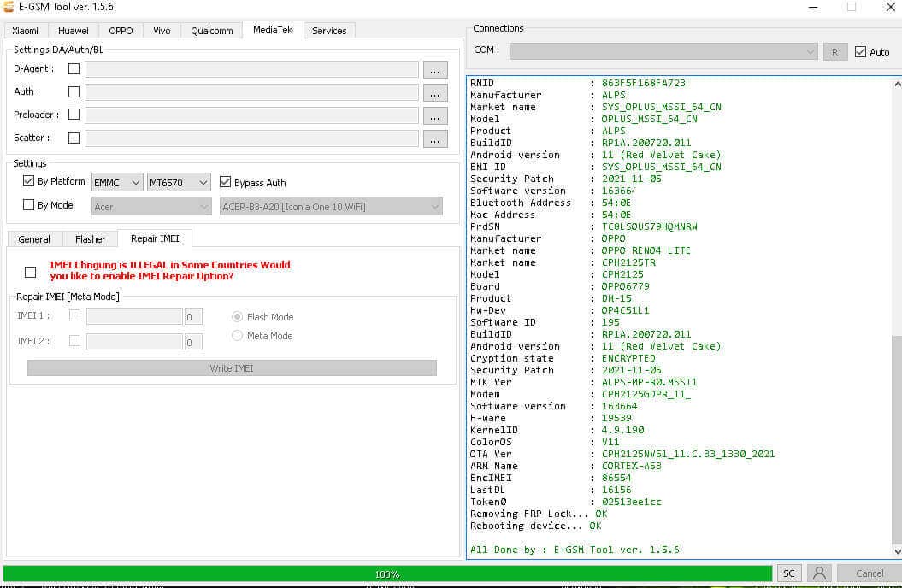Viewport: 902px width, 588px height.
Task: Switch to the Huawei tab
Action: (73, 31)
